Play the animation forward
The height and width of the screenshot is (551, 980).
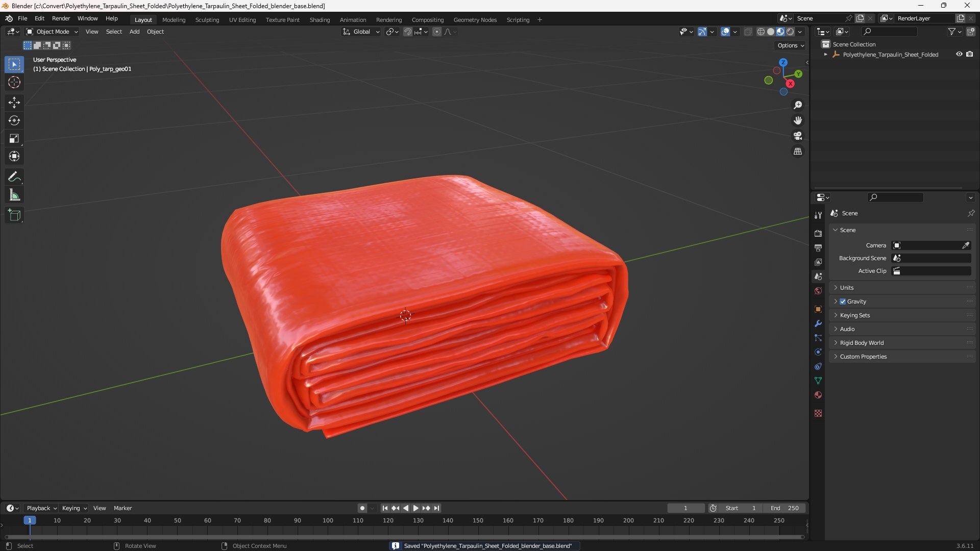click(x=415, y=508)
